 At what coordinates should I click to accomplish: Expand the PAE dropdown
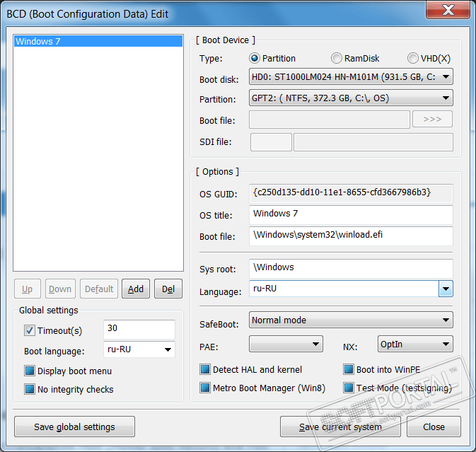pyautogui.click(x=286, y=344)
